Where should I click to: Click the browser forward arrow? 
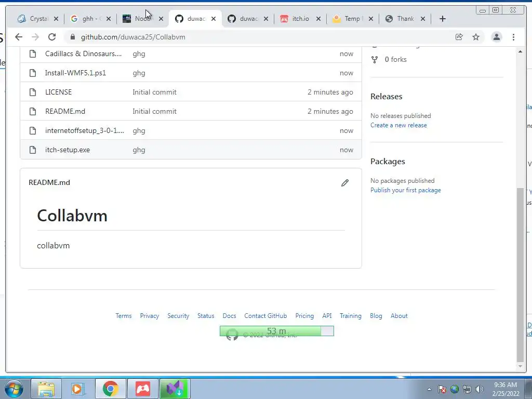click(x=35, y=37)
